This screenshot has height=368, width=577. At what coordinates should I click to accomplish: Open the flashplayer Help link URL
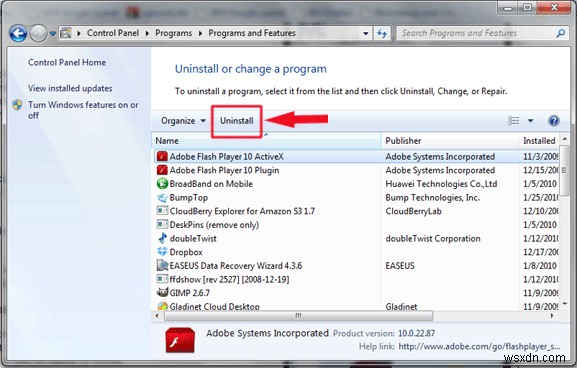point(479,347)
